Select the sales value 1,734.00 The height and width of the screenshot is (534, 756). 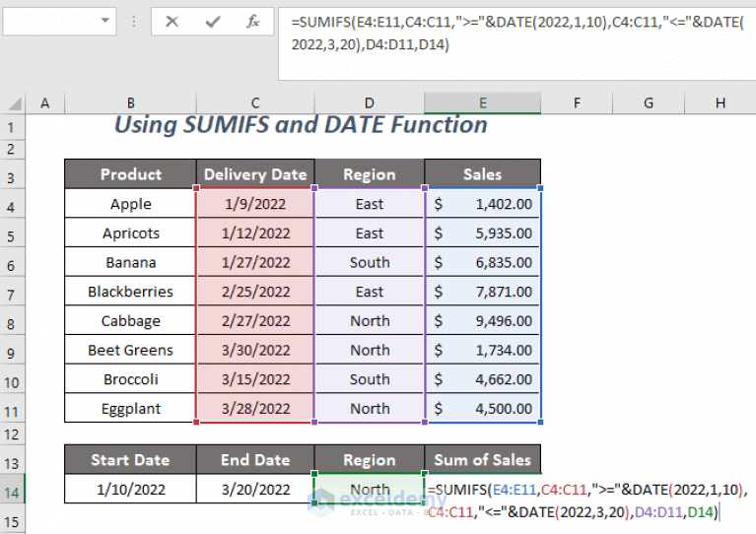tap(483, 350)
